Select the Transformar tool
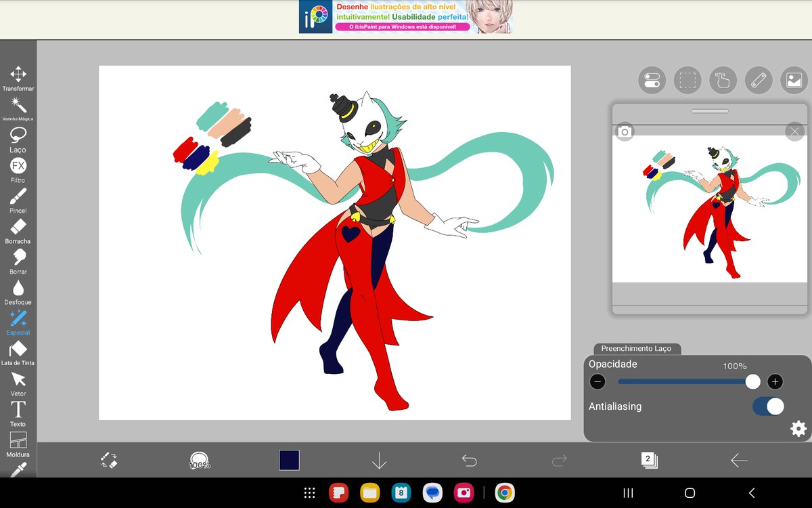This screenshot has height=508, width=812. (x=18, y=79)
